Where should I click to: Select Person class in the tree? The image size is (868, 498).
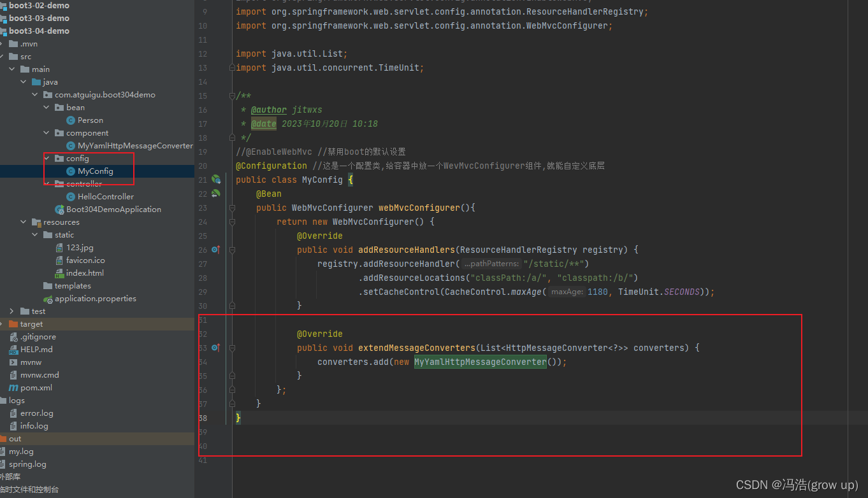point(90,120)
